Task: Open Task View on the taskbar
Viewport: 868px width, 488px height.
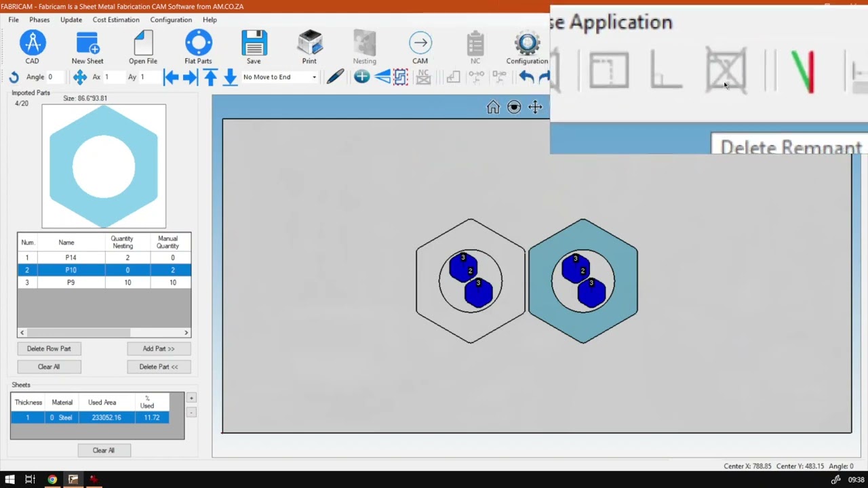Action: 30,480
